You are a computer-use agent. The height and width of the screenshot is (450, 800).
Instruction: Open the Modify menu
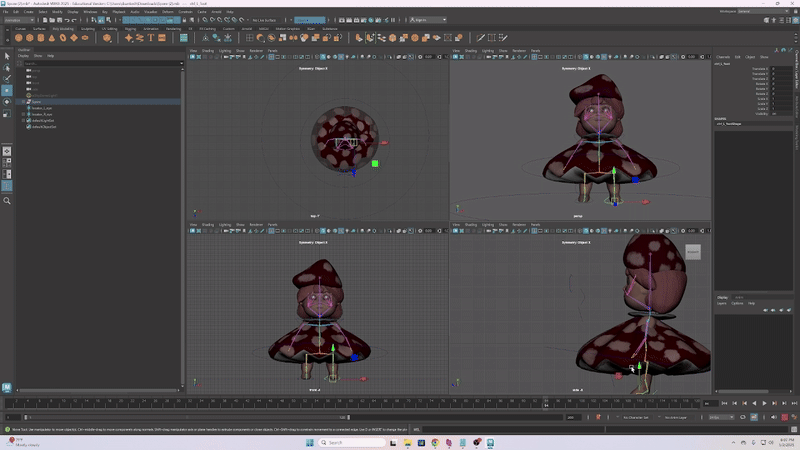pyautogui.click(x=57, y=12)
